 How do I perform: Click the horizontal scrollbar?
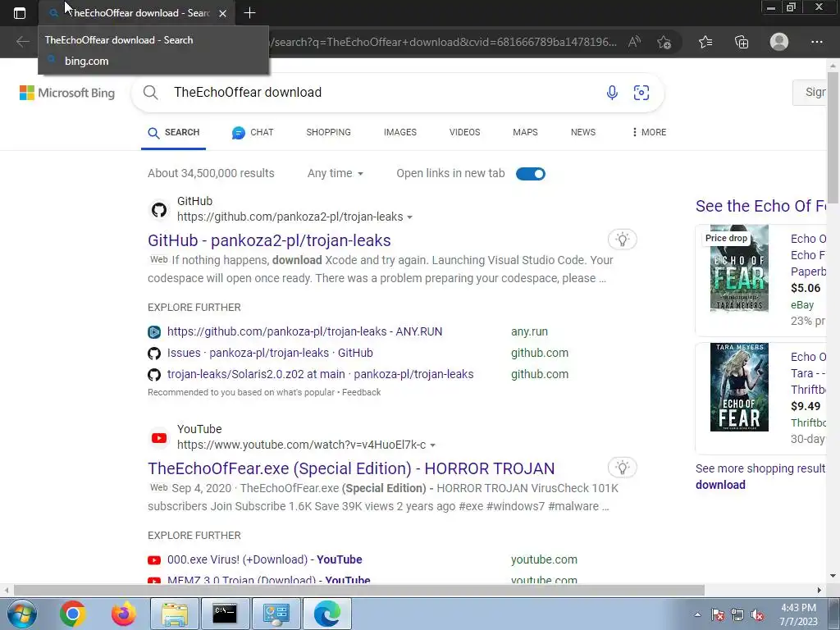click(359, 591)
